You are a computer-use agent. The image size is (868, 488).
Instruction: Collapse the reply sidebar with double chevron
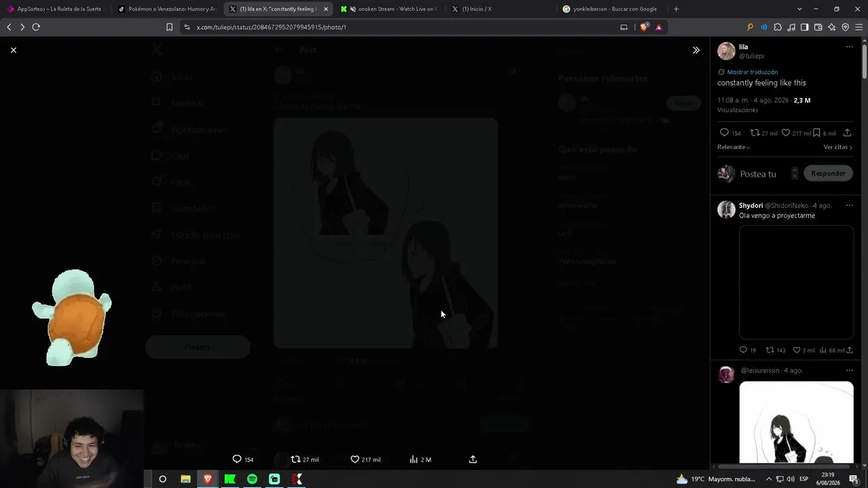point(696,50)
